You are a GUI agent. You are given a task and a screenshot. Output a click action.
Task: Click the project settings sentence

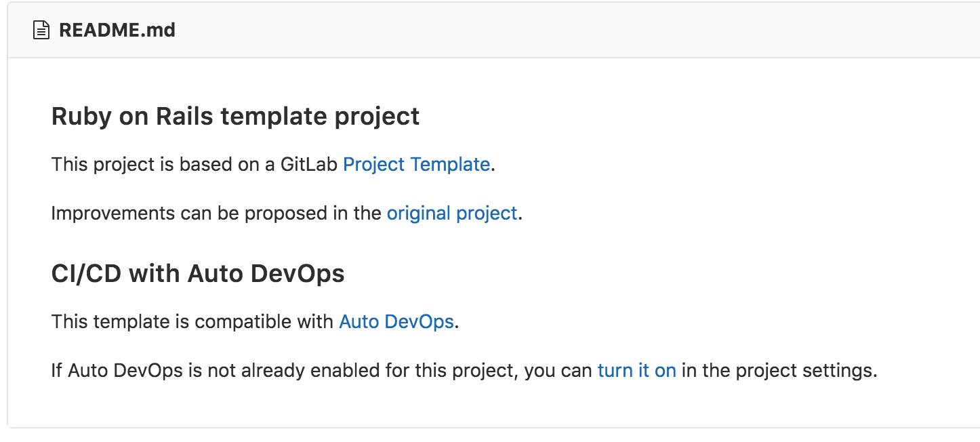click(464, 370)
